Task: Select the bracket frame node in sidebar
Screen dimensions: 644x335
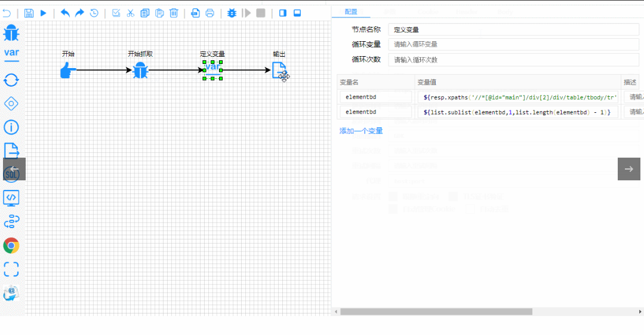Action: (x=11, y=269)
